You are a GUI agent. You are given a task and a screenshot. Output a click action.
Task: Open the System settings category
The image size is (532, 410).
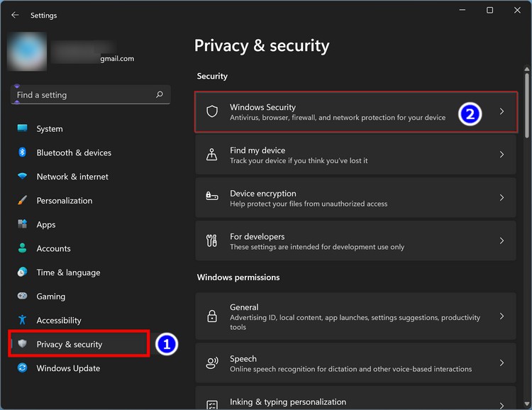click(x=50, y=129)
